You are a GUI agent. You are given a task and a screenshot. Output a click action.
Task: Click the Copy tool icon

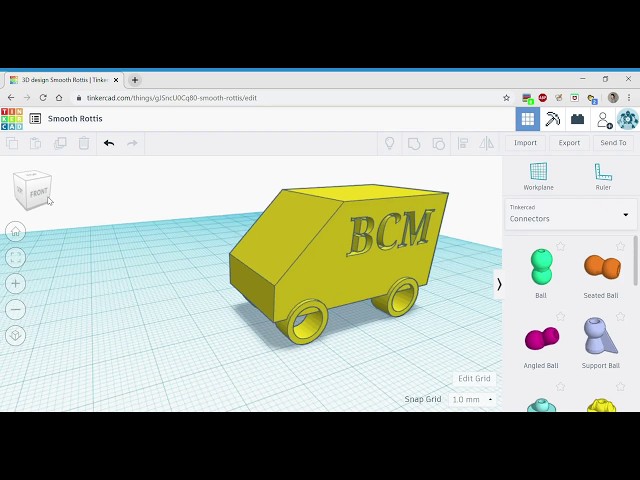pos(12,143)
